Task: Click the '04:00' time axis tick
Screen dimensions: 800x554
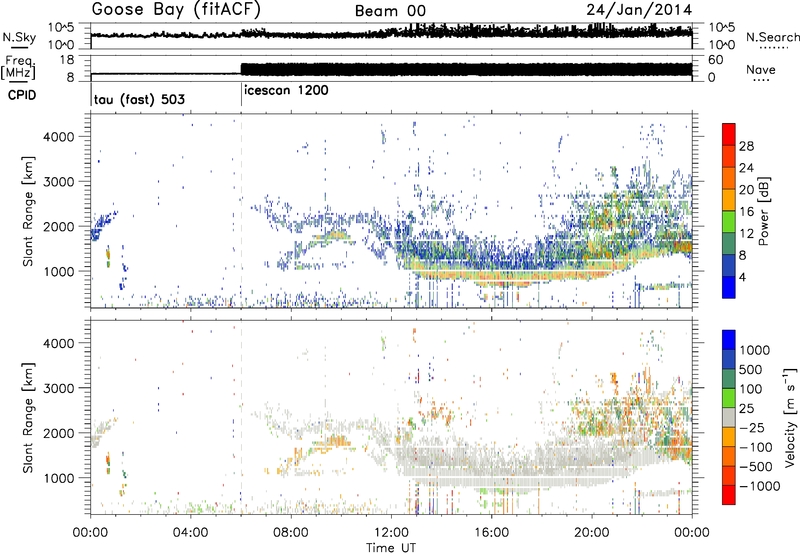Action: pos(190,533)
